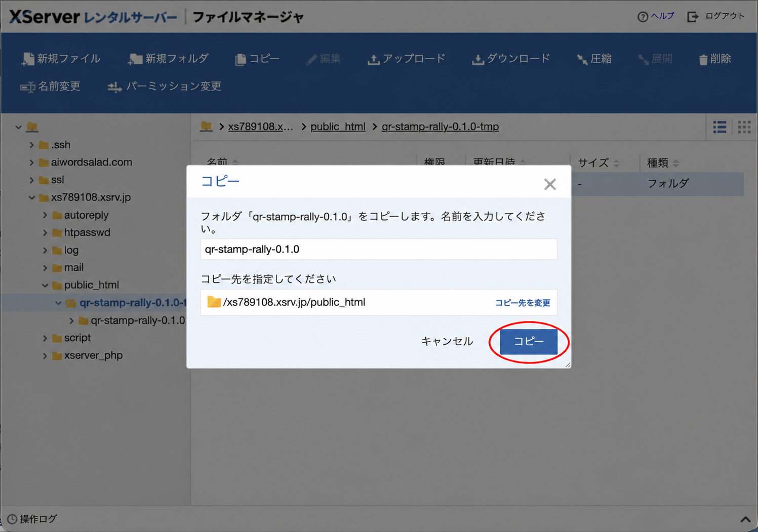Select the script folder in tree
Screen dimensions: 758x532
point(71,338)
